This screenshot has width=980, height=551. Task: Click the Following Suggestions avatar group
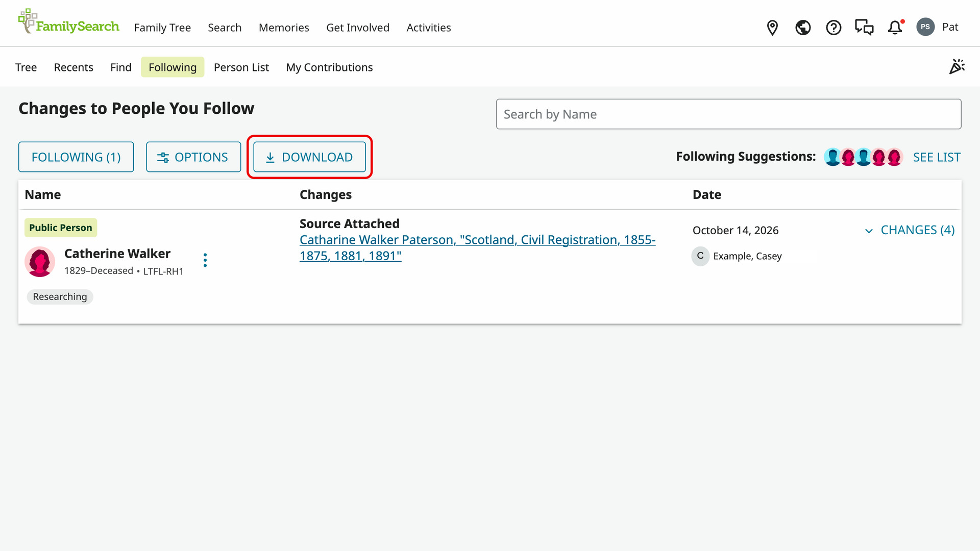tap(863, 157)
